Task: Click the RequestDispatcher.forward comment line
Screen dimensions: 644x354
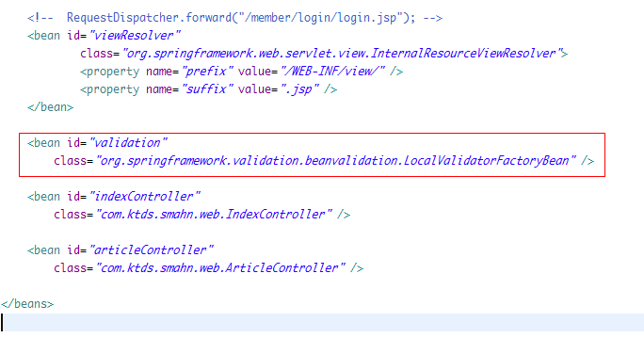Action: (235, 18)
